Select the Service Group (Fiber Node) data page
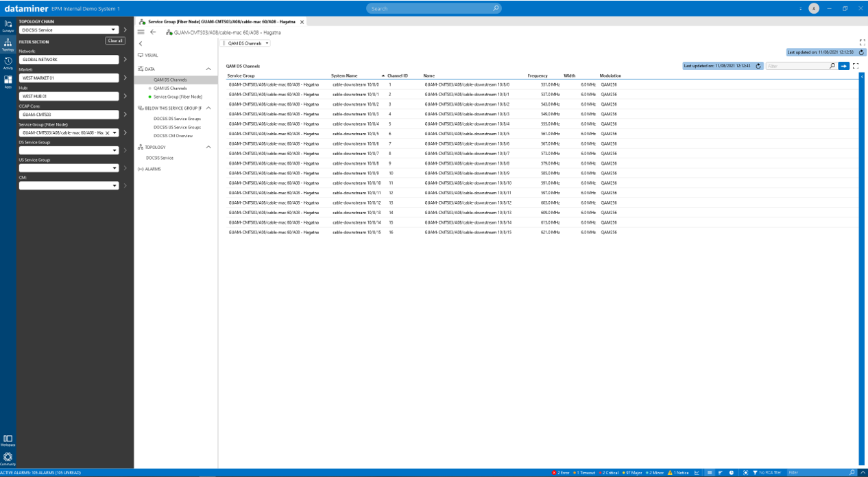The height and width of the screenshot is (477, 868). (178, 97)
